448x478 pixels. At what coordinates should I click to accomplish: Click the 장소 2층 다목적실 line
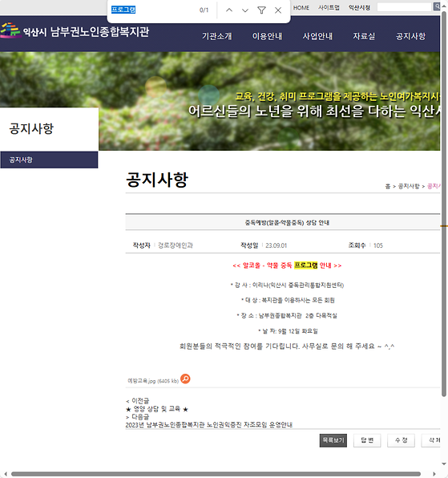click(x=287, y=315)
